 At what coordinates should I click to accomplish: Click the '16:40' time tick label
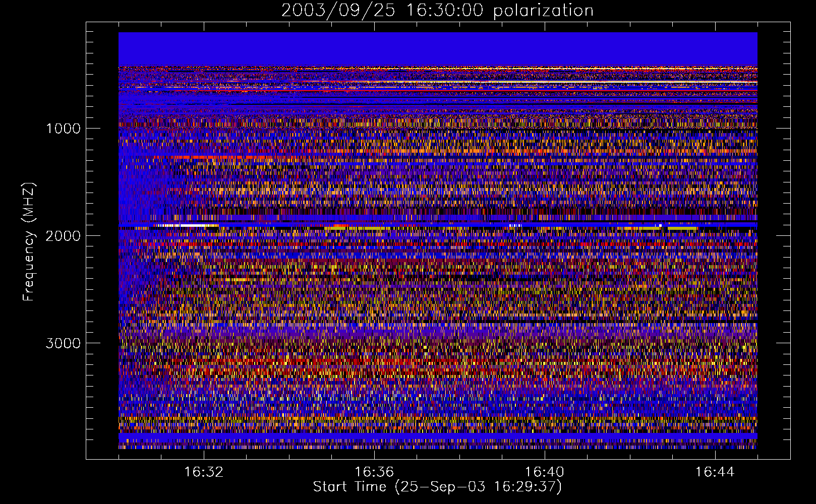coord(545,472)
